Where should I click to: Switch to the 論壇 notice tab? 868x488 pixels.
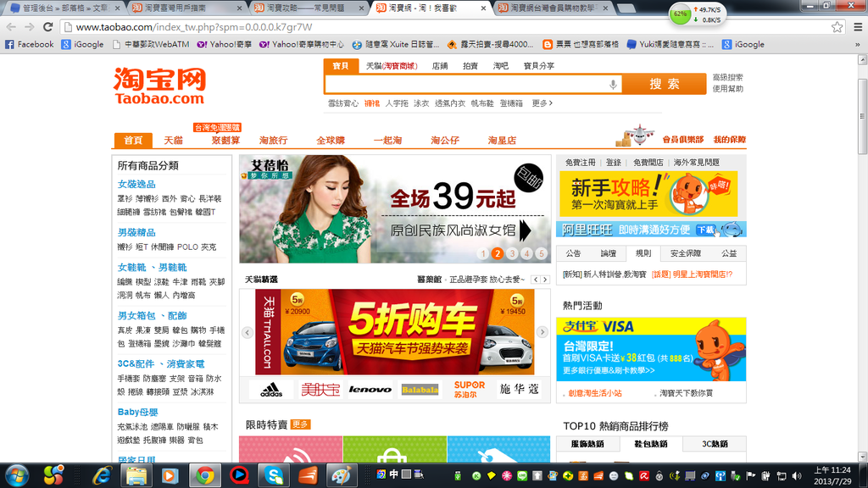pos(609,253)
